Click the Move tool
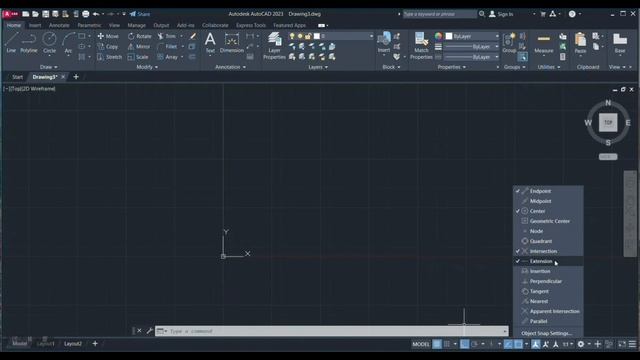 coord(108,36)
